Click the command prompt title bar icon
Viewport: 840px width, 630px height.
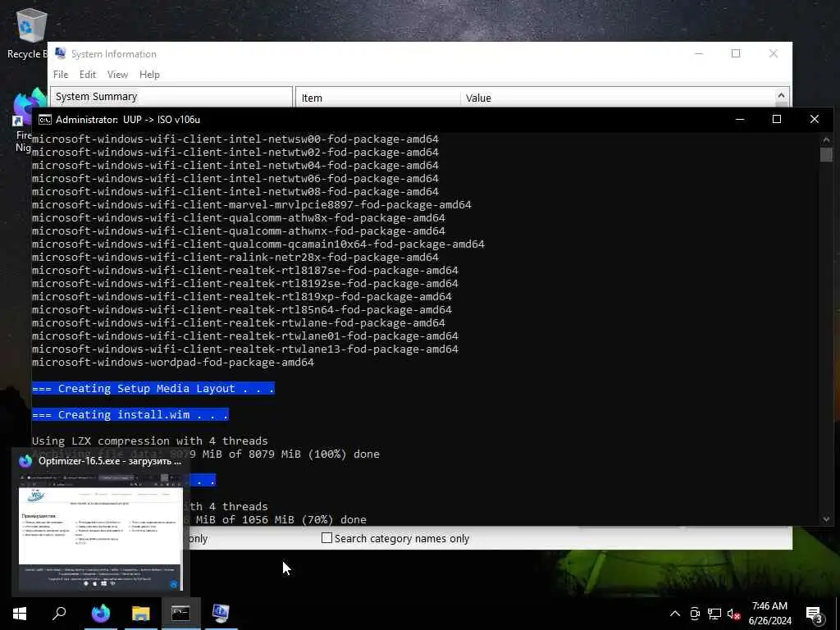45,120
